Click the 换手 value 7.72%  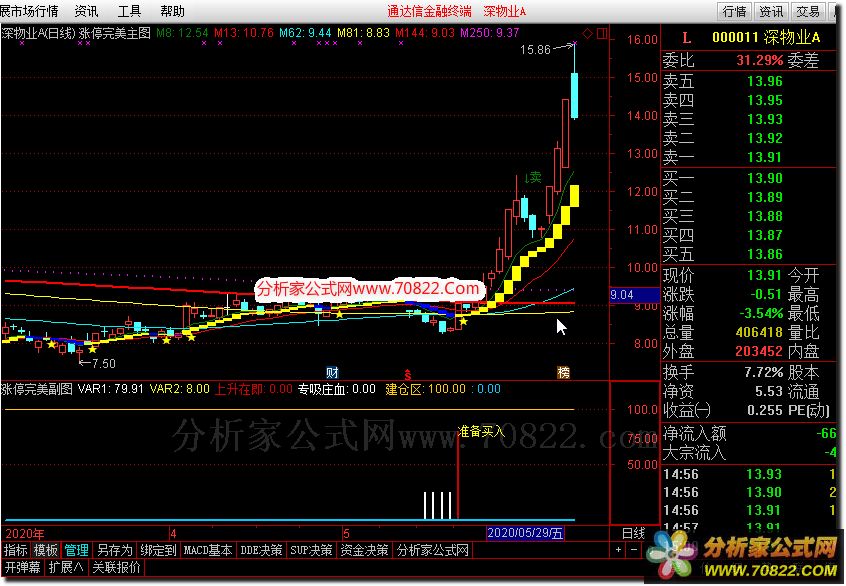click(x=763, y=372)
